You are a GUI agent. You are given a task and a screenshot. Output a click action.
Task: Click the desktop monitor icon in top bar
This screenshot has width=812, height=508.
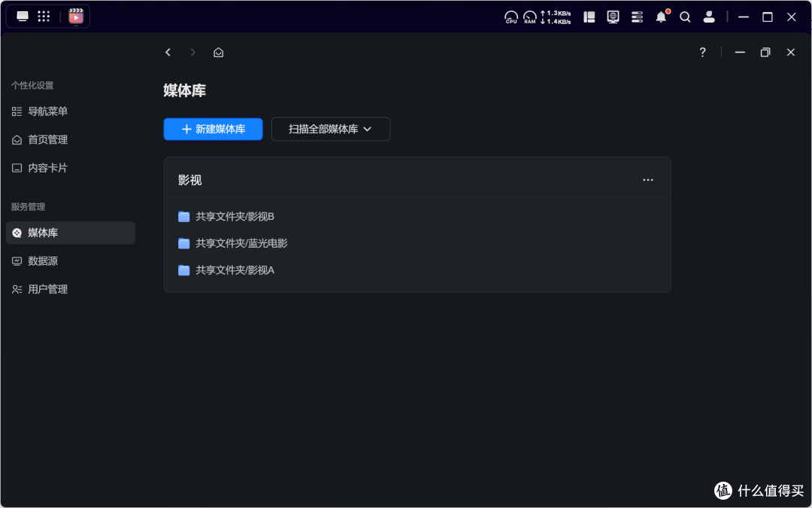[x=23, y=16]
